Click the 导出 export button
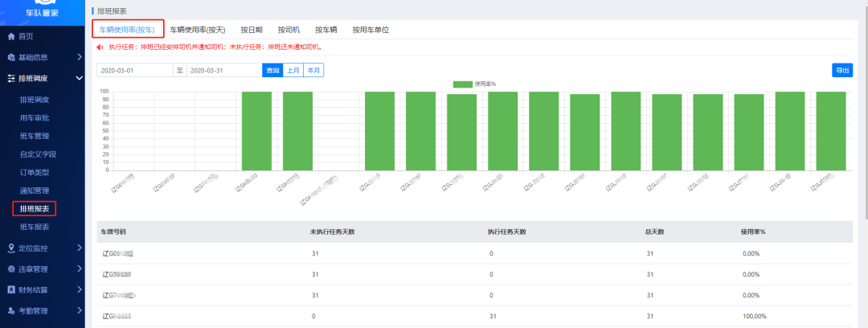The image size is (868, 328). pos(842,70)
